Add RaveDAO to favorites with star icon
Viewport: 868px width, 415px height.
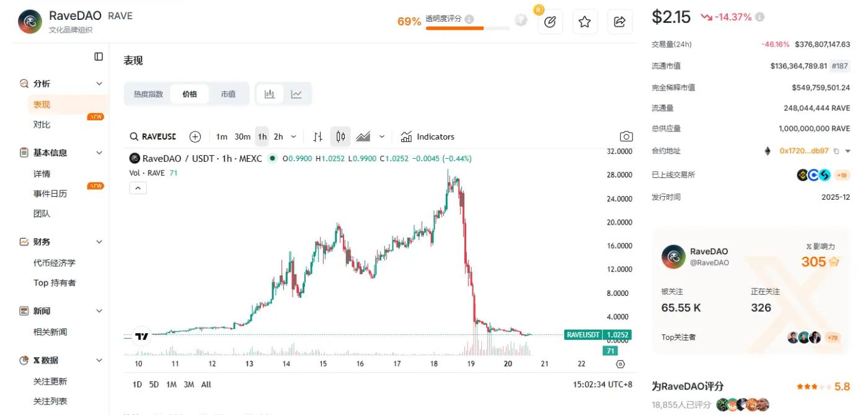[x=584, y=22]
